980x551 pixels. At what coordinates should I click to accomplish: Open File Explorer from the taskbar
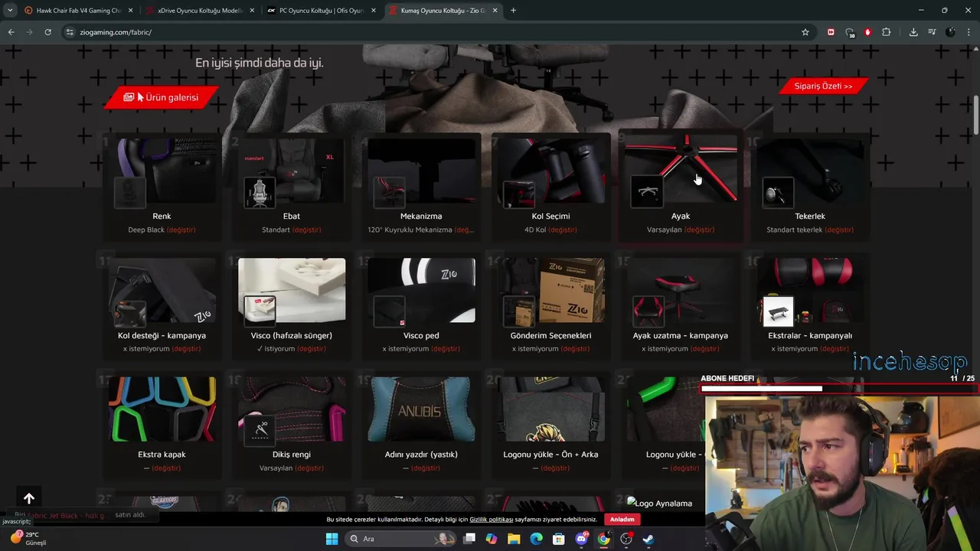514,539
